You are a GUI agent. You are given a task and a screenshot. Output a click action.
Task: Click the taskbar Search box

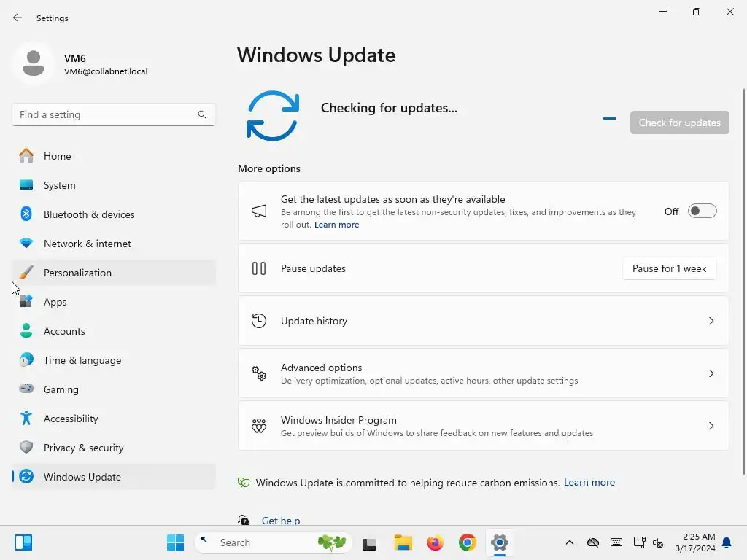click(x=273, y=542)
